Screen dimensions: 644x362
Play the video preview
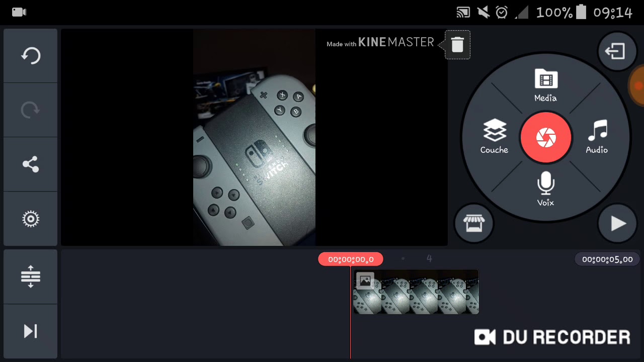[618, 224]
